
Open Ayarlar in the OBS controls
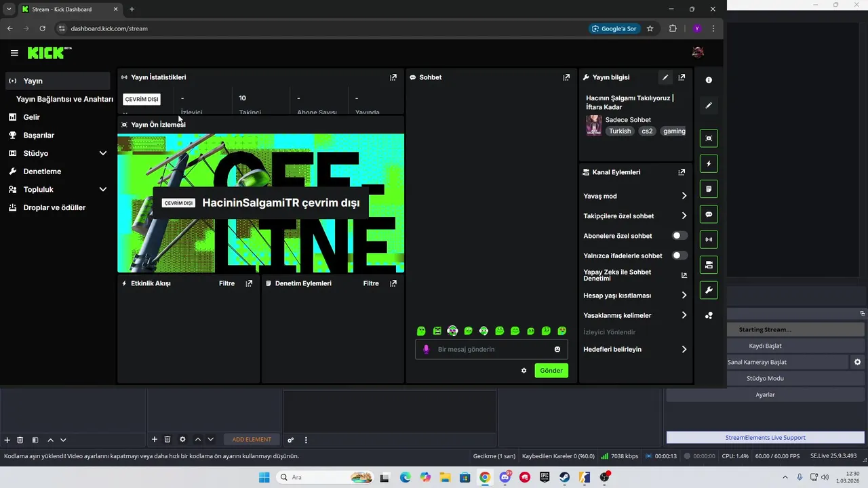click(765, 394)
